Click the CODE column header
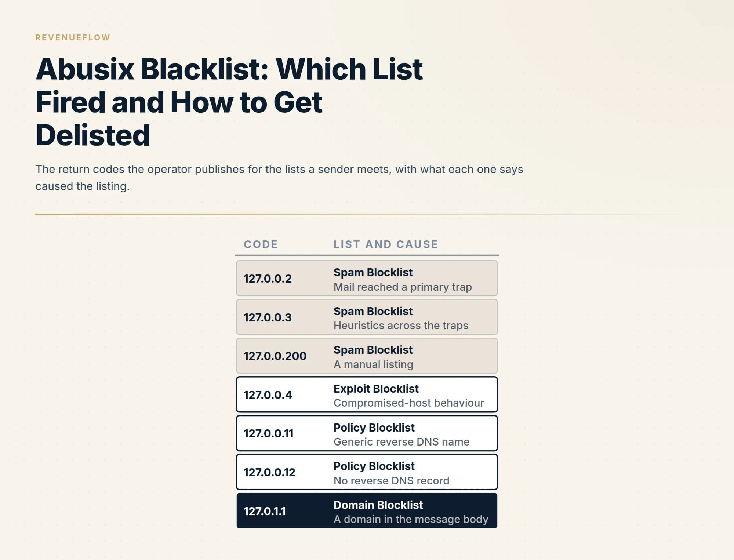Screen dimensions: 734x560 click(x=261, y=244)
